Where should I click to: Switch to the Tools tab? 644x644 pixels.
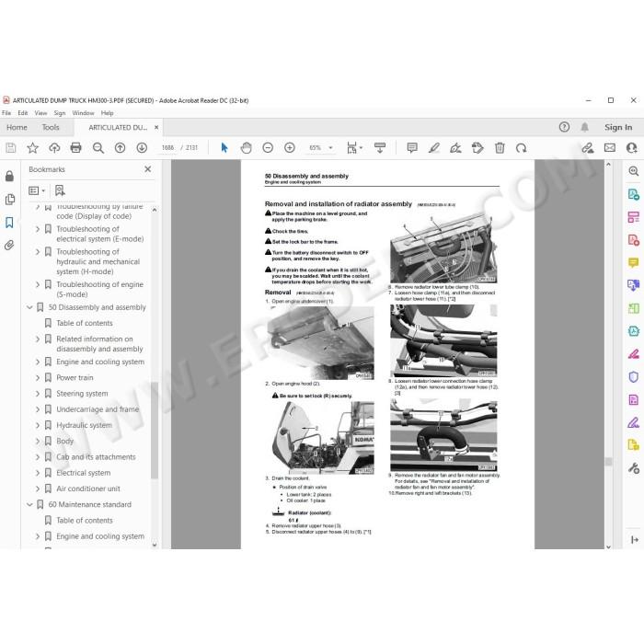(51, 127)
